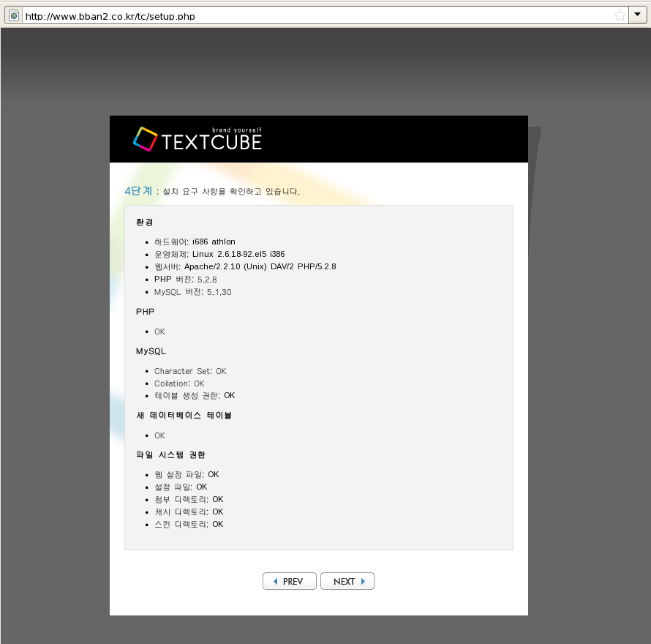651x644 pixels.
Task: Select the 스킨 디렉토리: OK line
Action: [x=189, y=524]
